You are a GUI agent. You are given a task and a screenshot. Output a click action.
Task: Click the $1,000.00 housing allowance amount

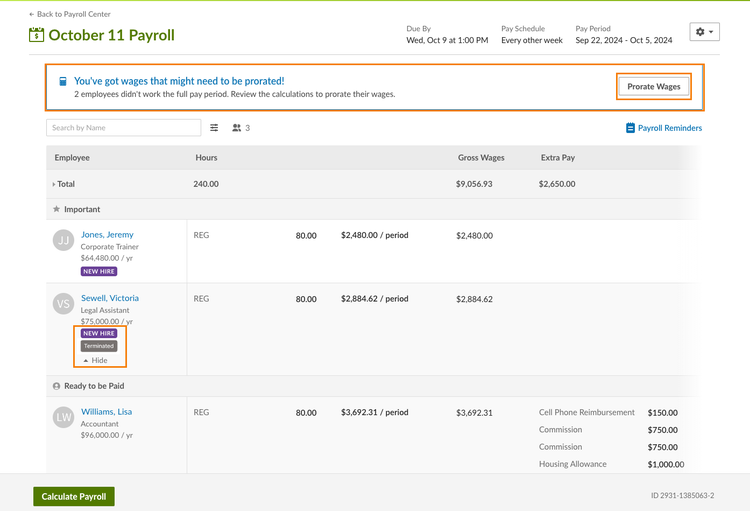pyautogui.click(x=666, y=464)
